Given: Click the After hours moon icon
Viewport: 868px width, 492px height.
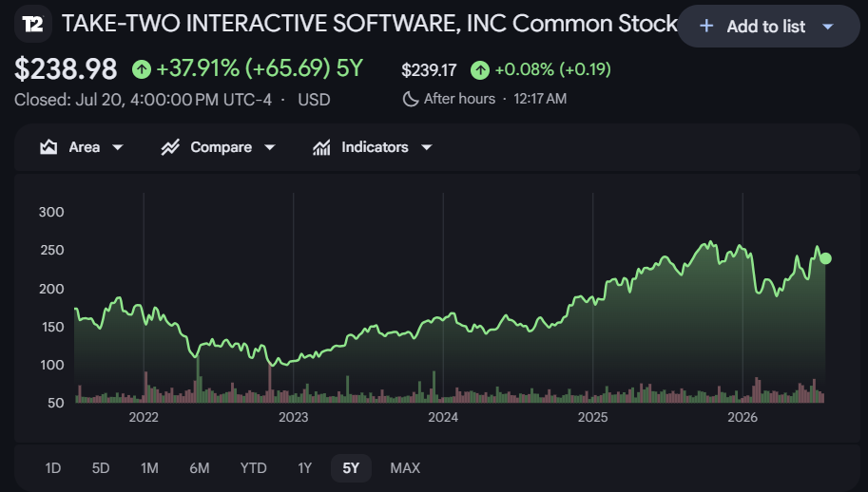Looking at the screenshot, I should (410, 99).
